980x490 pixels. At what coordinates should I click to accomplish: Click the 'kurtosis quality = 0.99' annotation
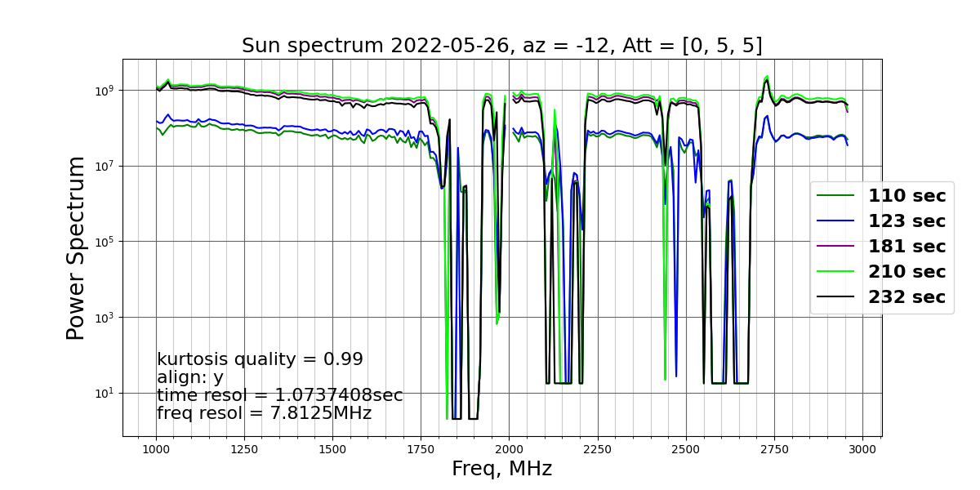click(x=260, y=359)
